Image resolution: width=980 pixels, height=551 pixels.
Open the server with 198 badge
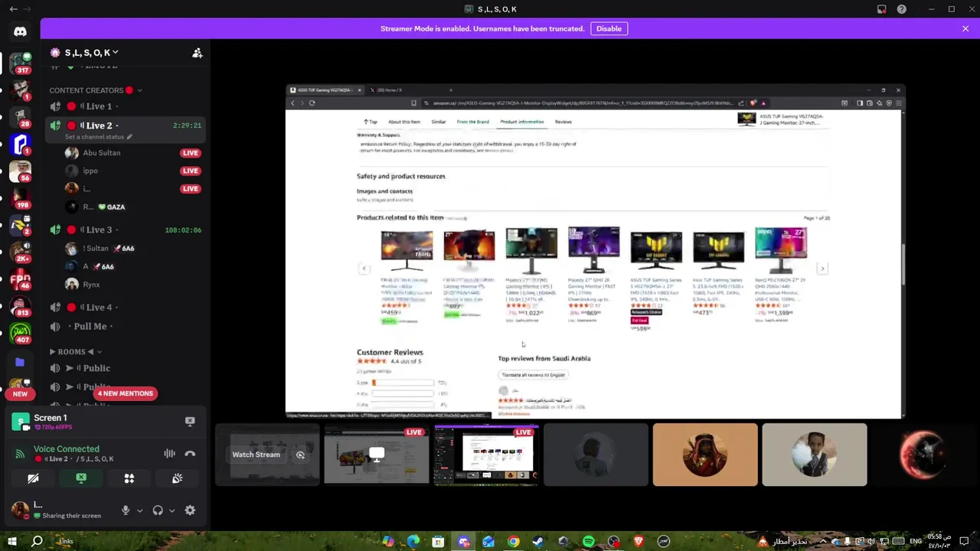[20, 197]
